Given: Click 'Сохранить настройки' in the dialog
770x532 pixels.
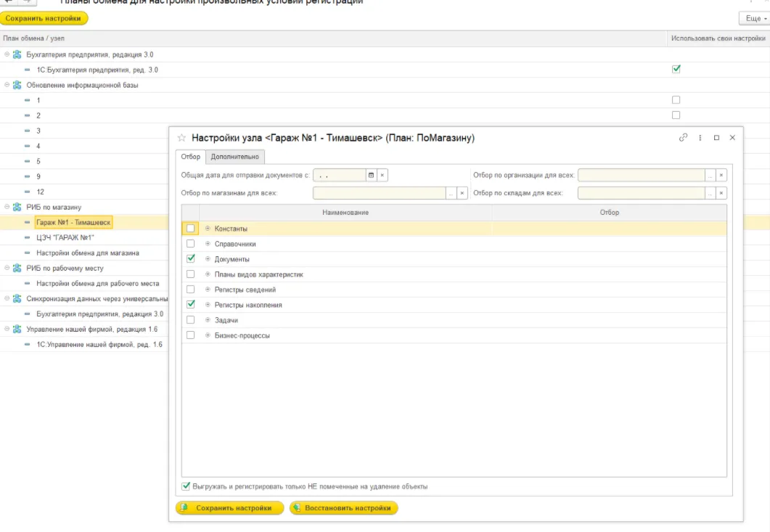Looking at the screenshot, I should pos(230,508).
